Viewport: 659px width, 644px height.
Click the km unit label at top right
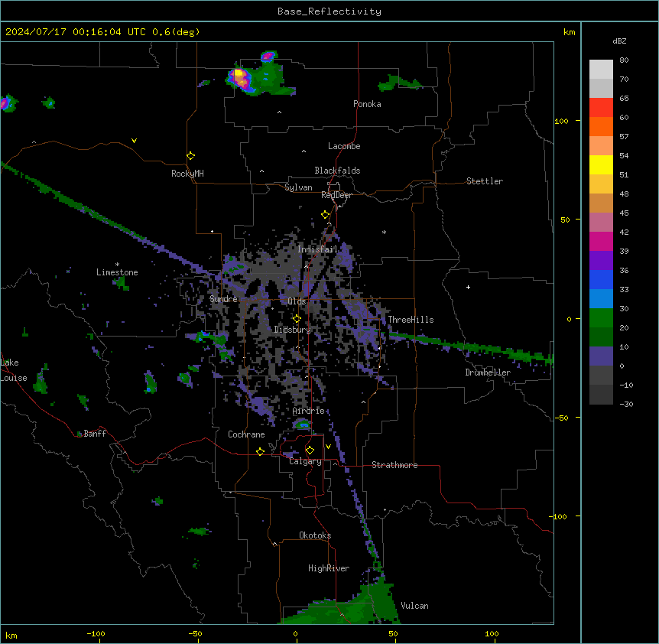(x=569, y=32)
